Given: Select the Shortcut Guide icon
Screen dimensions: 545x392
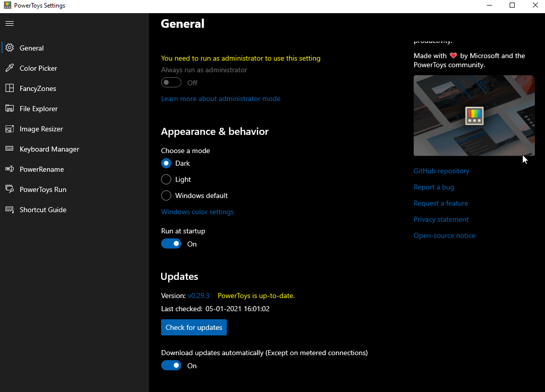Looking at the screenshot, I should click(11, 209).
